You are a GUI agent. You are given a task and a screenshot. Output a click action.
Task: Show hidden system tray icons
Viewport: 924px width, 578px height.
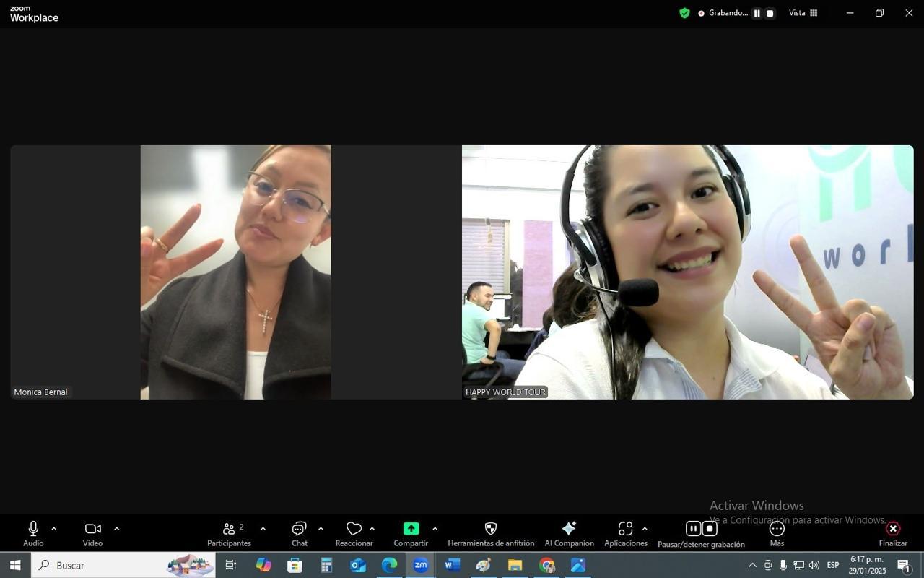(752, 565)
